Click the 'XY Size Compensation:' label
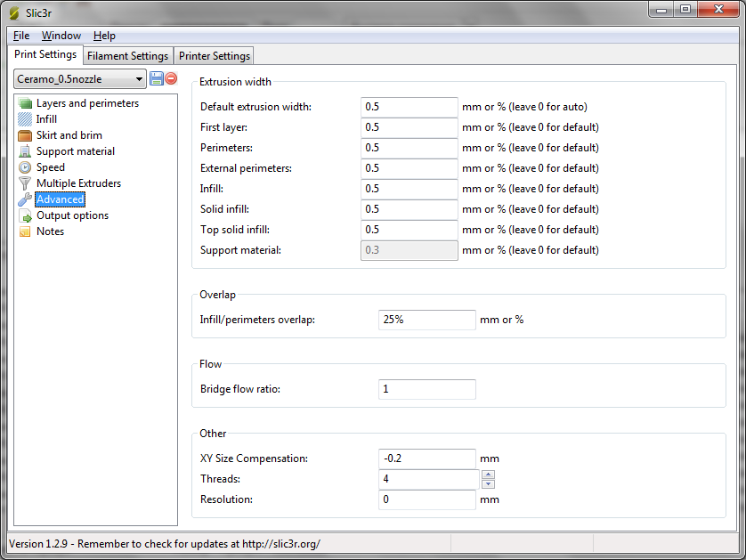This screenshot has height=560, width=746. pos(254,459)
